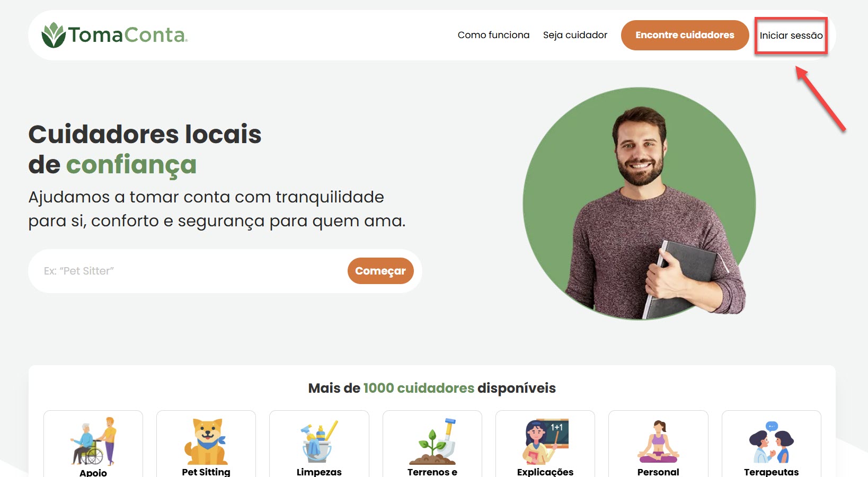
Task: Select the Apoio wheelchair caregiver icon
Action: (x=93, y=441)
